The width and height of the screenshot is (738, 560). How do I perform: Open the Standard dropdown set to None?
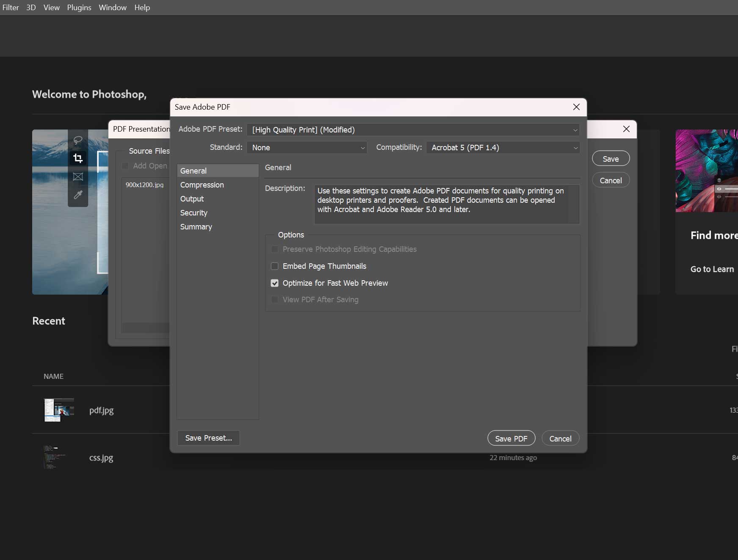click(x=307, y=148)
